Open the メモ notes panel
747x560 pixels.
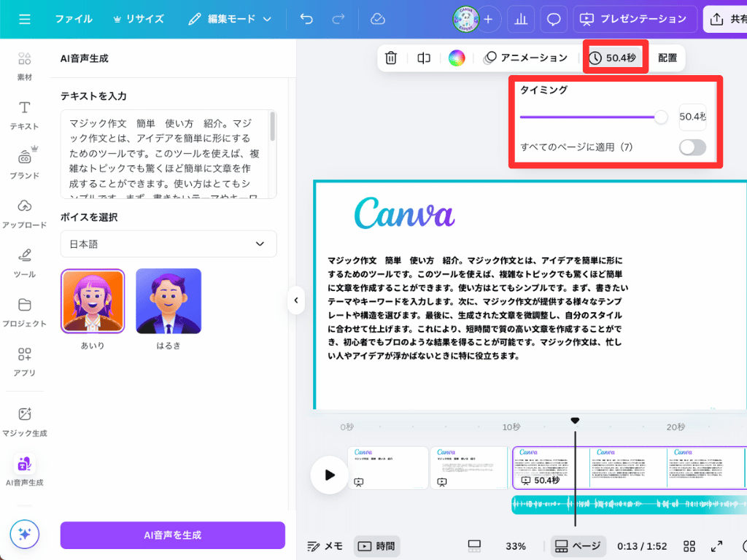(325, 546)
